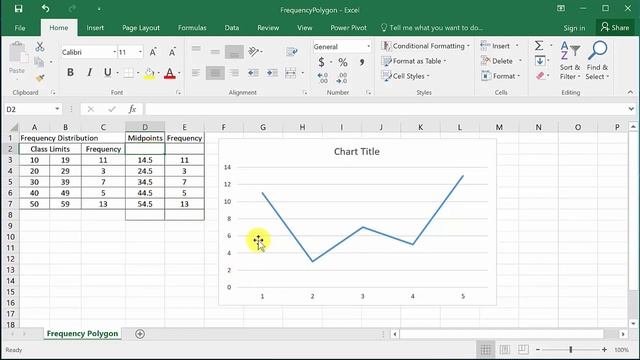Toggle Italic formatting

pos(89,73)
